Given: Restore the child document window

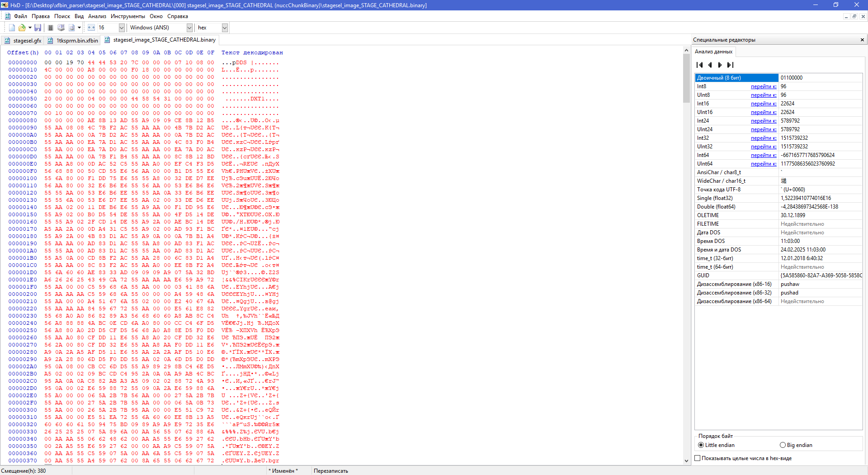Looking at the screenshot, I should (x=854, y=16).
